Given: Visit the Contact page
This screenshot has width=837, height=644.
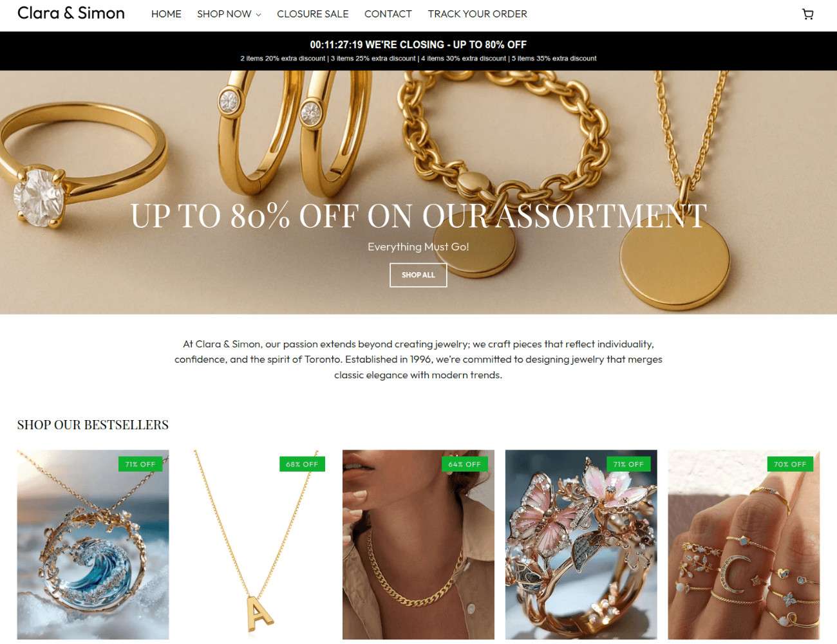Looking at the screenshot, I should point(388,14).
